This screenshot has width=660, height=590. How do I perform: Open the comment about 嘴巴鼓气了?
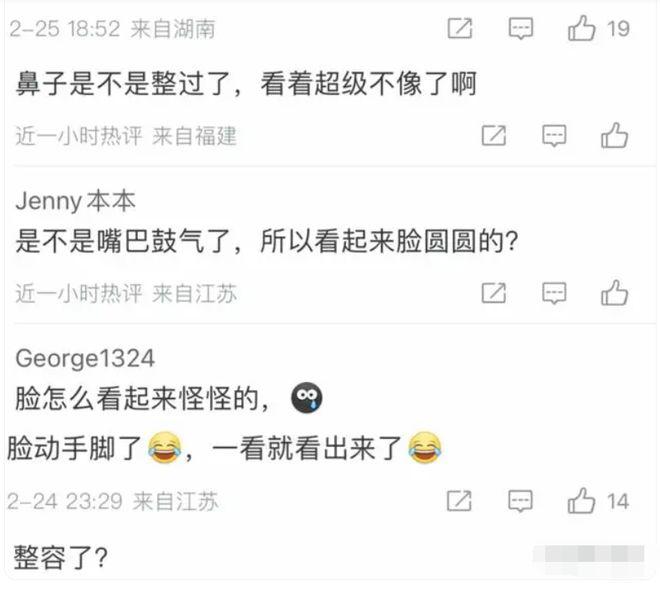[x=267, y=242]
